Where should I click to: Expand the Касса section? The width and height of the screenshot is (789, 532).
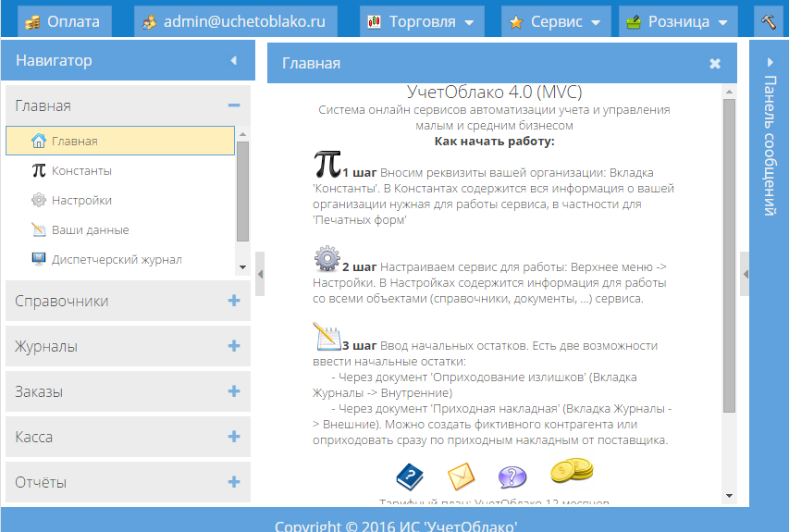[233, 437]
